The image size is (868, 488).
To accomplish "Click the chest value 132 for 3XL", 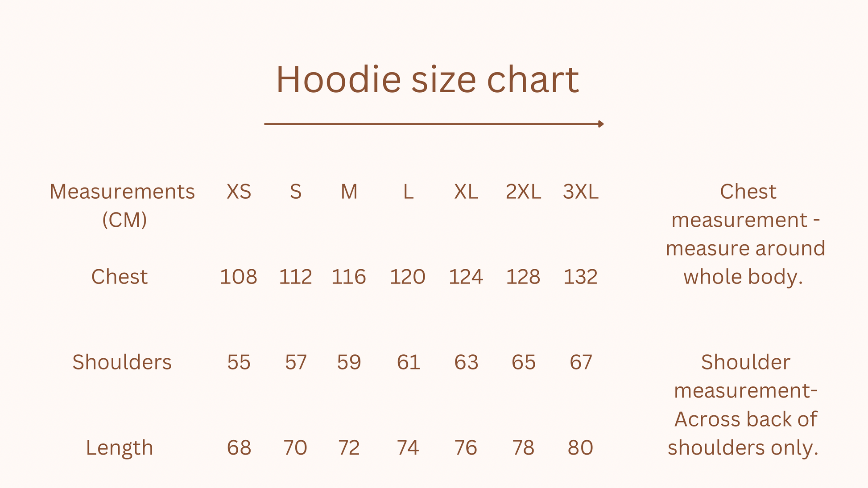I will 580,277.
